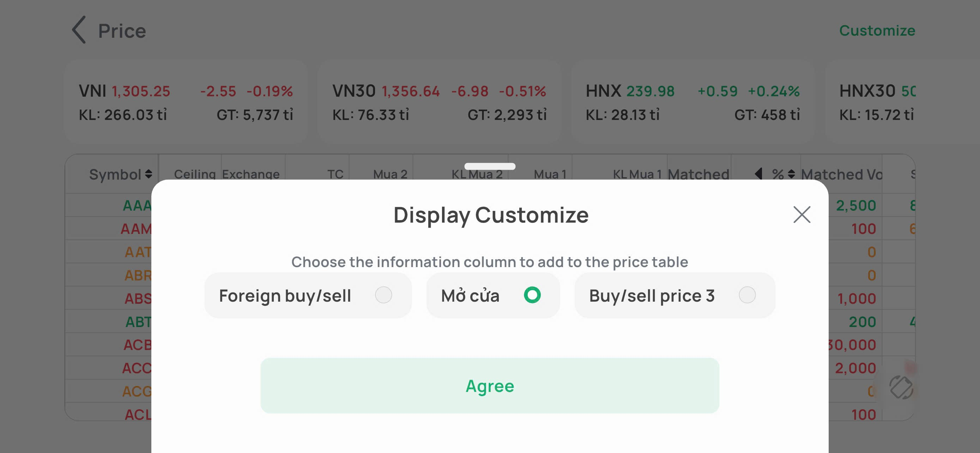This screenshot has height=453, width=980.
Task: Click the Ceiling column header
Action: (x=195, y=174)
